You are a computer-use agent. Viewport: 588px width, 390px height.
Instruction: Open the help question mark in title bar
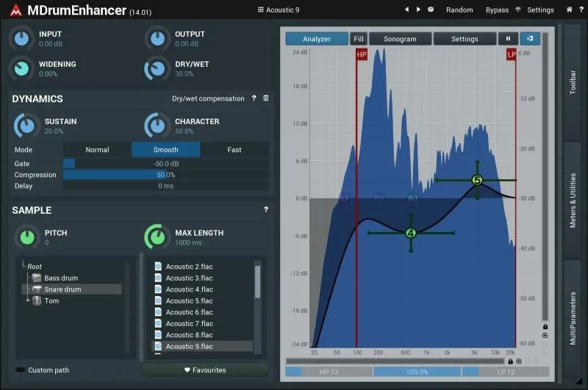[581, 10]
